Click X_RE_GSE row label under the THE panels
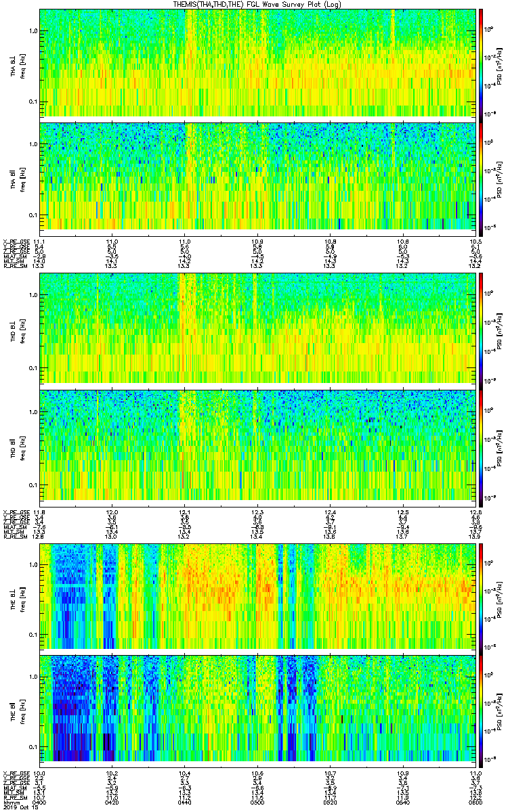The height and width of the screenshot is (812, 508). (x=15, y=773)
